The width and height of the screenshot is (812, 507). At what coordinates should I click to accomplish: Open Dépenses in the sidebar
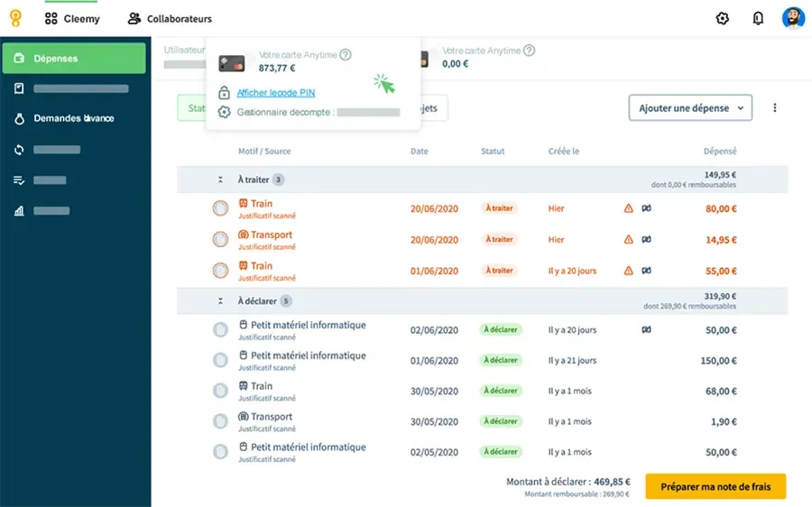pos(74,59)
